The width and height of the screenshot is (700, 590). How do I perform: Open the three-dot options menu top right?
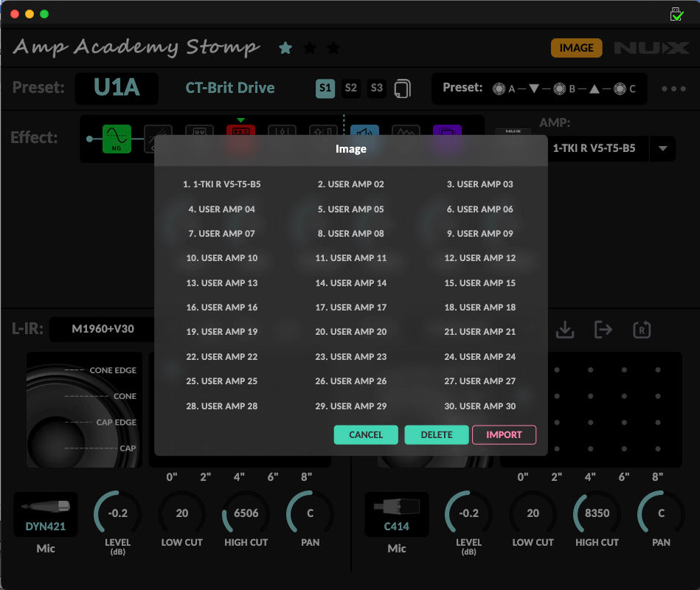click(x=673, y=88)
